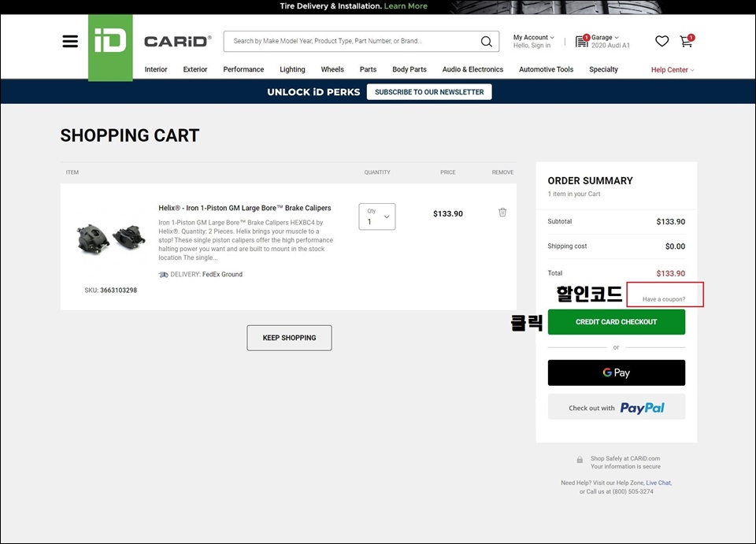
Task: Click the DELIVERY: FedEx Ground text
Action: [206, 274]
